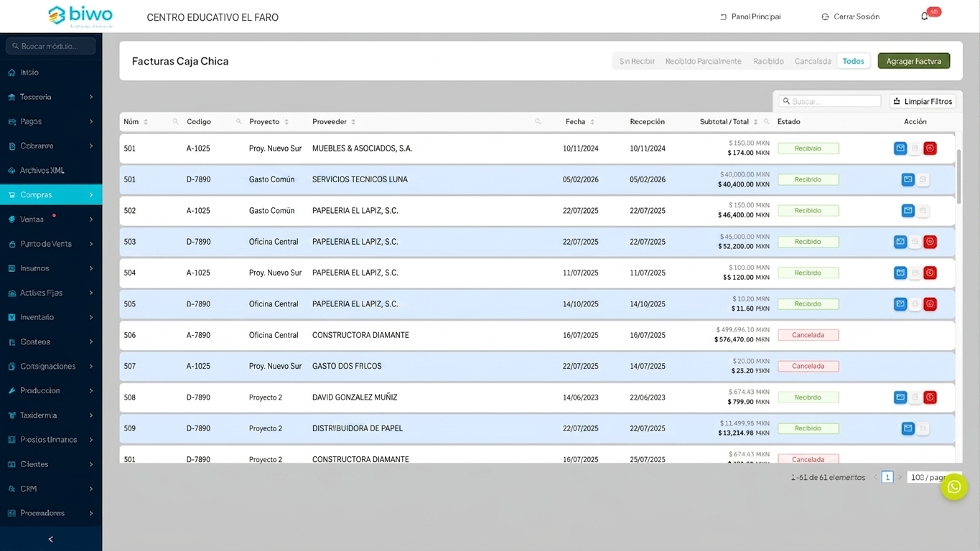Select the Todos filter tab

(x=854, y=61)
